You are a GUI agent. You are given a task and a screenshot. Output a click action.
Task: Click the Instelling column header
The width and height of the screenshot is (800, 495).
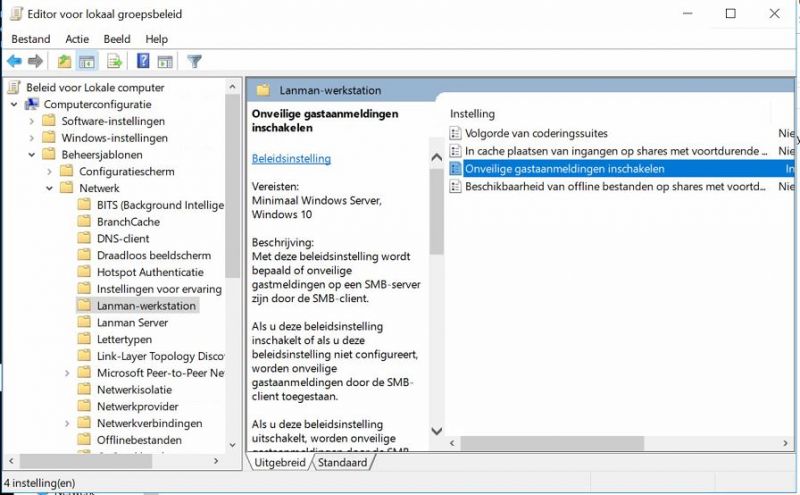(472, 114)
